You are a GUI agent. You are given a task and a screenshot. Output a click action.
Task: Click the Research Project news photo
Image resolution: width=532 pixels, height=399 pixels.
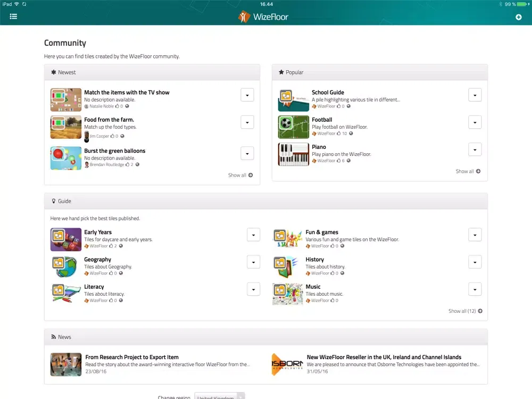[66, 364]
